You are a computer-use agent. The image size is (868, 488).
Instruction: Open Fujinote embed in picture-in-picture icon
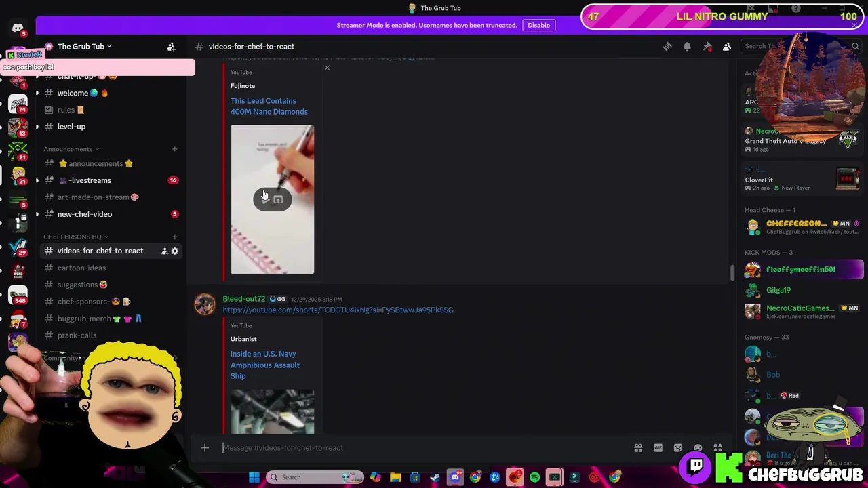click(278, 199)
